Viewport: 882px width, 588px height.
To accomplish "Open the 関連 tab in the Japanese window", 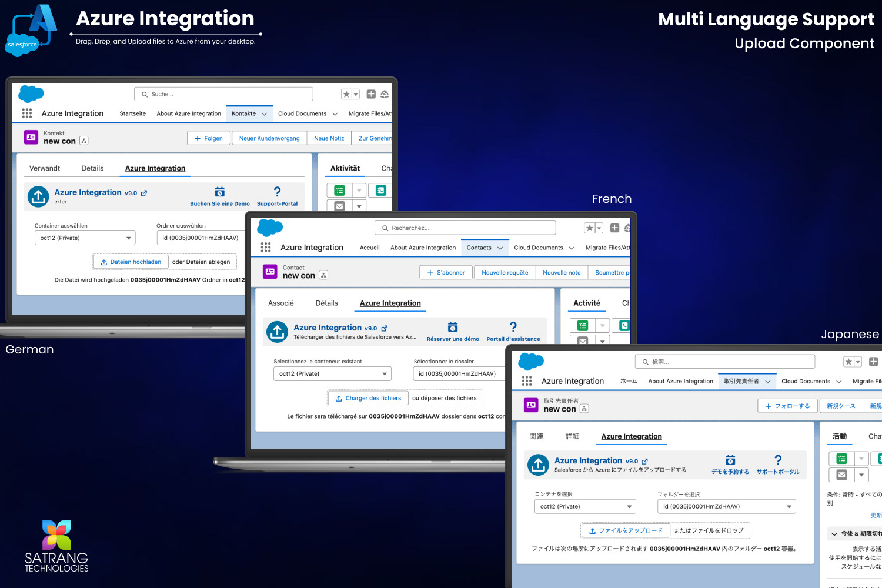I will (536, 436).
